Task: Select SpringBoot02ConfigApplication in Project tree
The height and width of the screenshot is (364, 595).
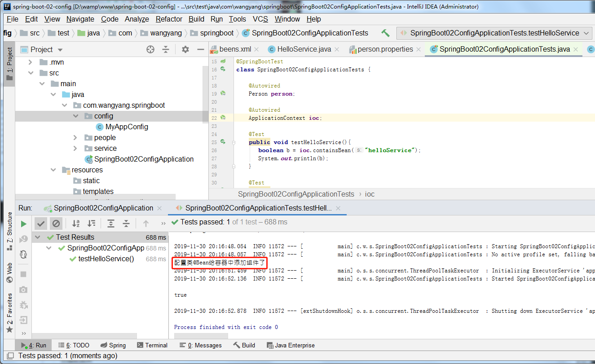Action: click(x=144, y=159)
